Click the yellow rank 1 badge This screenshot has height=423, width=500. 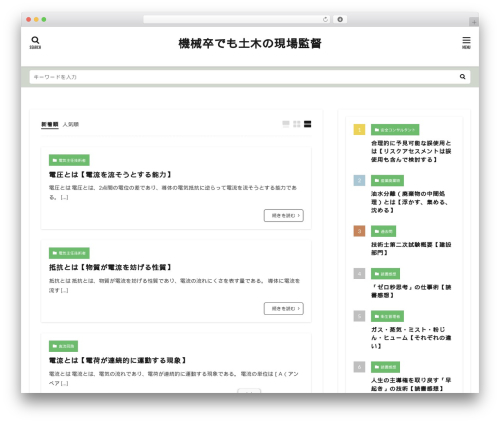tap(359, 130)
